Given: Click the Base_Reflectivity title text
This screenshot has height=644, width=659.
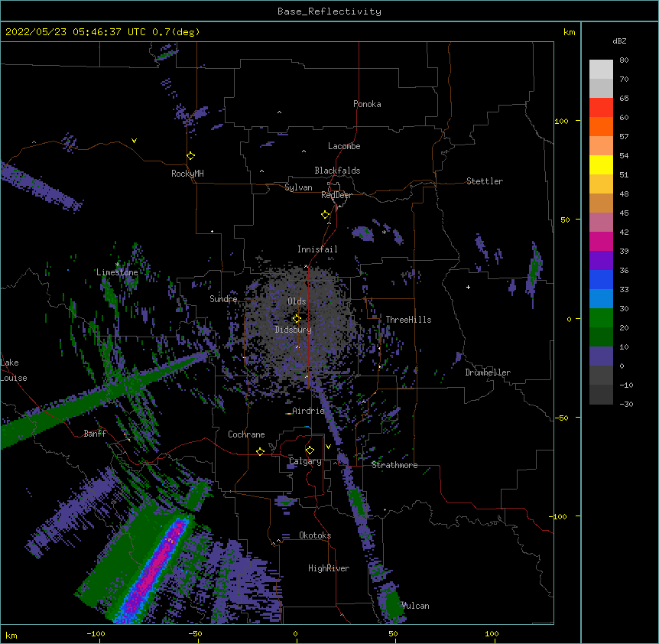Looking at the screenshot, I should click(x=329, y=11).
